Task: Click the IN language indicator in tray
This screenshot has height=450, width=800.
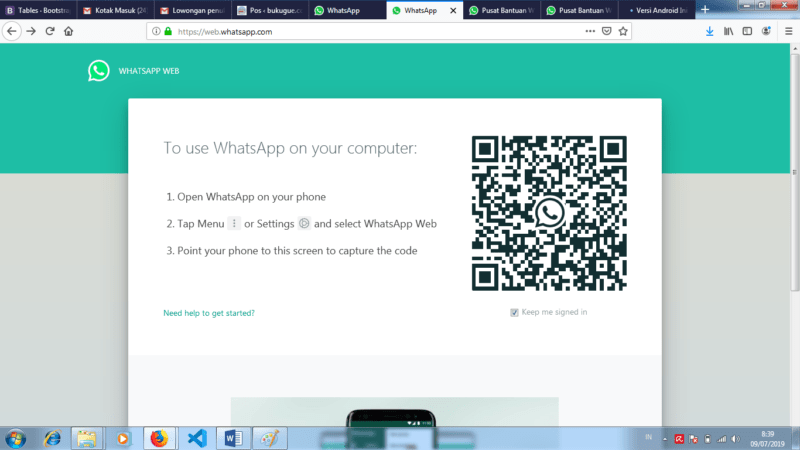Action: pos(648,437)
